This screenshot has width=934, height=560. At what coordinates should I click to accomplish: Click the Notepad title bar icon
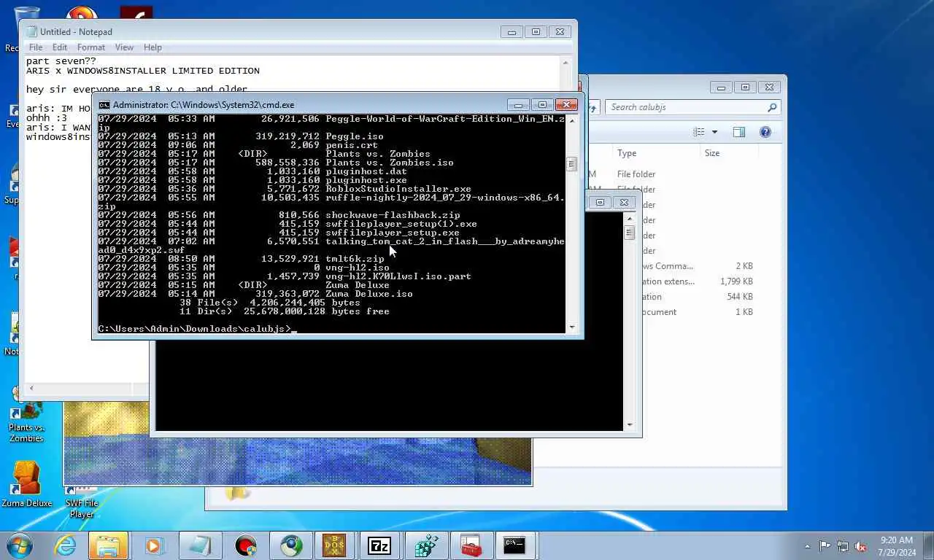click(x=31, y=31)
